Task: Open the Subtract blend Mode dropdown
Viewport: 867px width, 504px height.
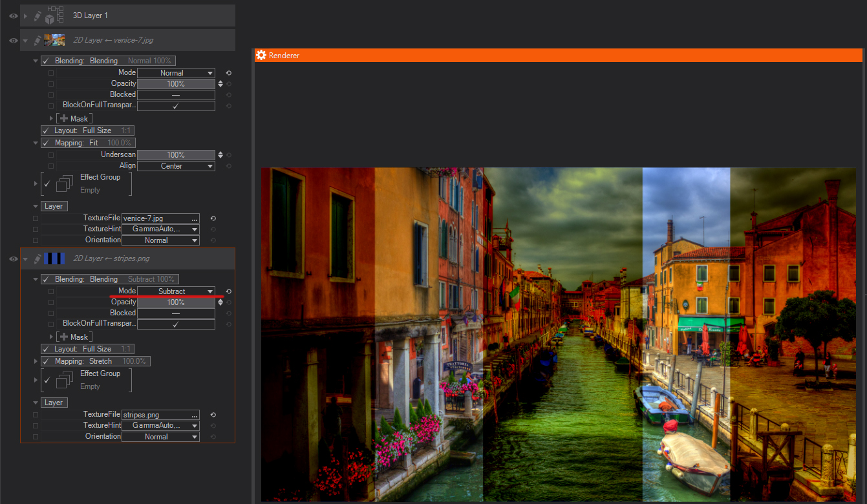Action: tap(176, 291)
